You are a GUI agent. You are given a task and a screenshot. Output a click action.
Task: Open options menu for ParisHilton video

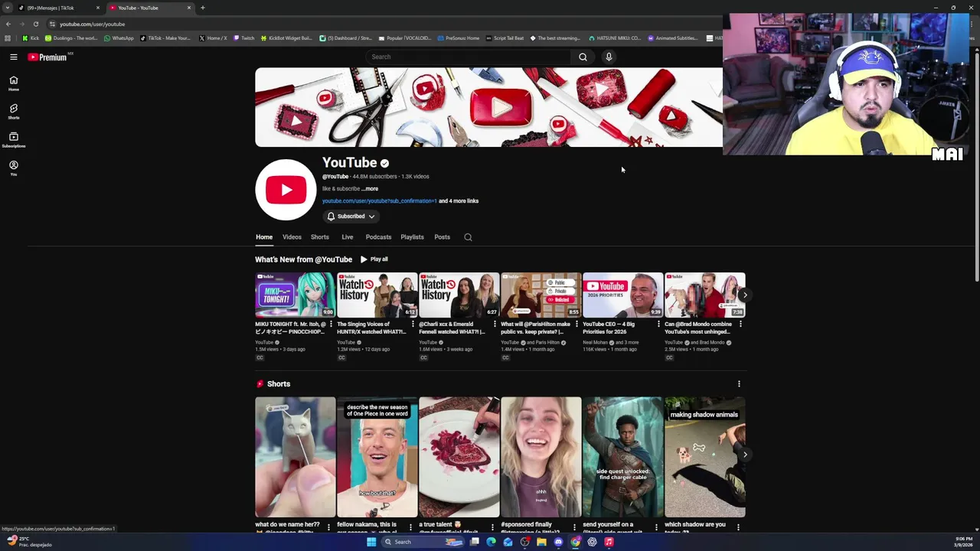577,324
